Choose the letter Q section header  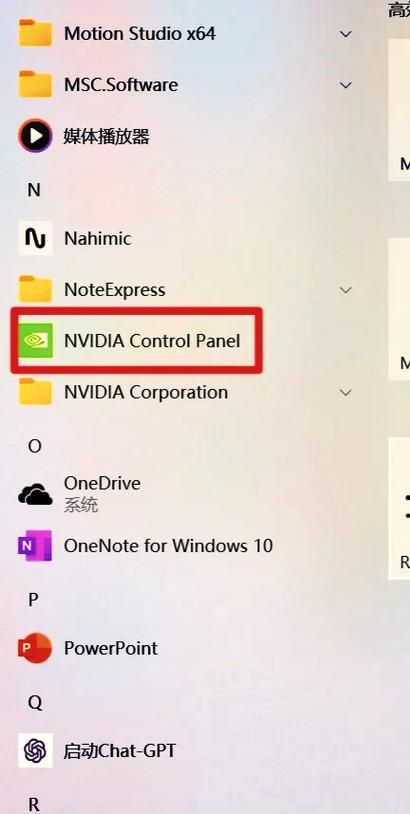pos(34,702)
